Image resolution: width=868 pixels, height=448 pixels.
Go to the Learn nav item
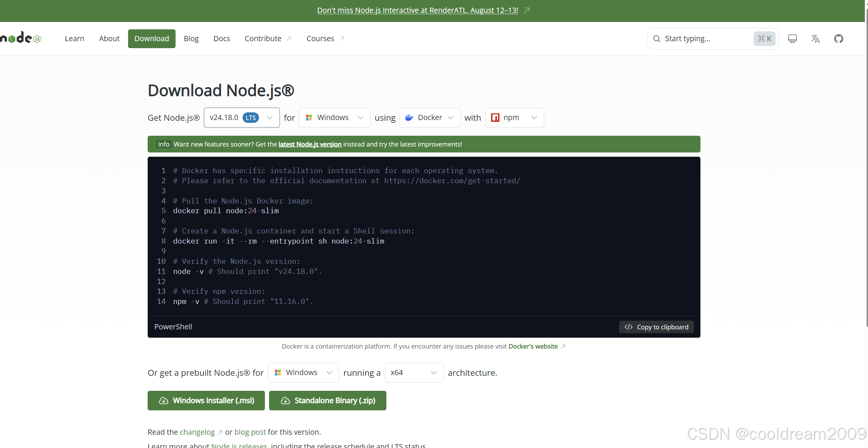click(x=75, y=38)
